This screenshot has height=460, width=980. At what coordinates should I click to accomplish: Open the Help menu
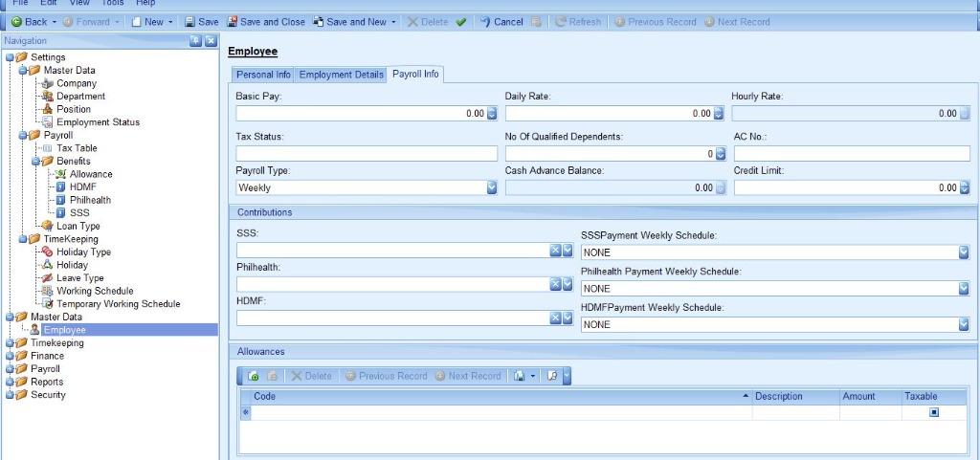tap(145, 3)
